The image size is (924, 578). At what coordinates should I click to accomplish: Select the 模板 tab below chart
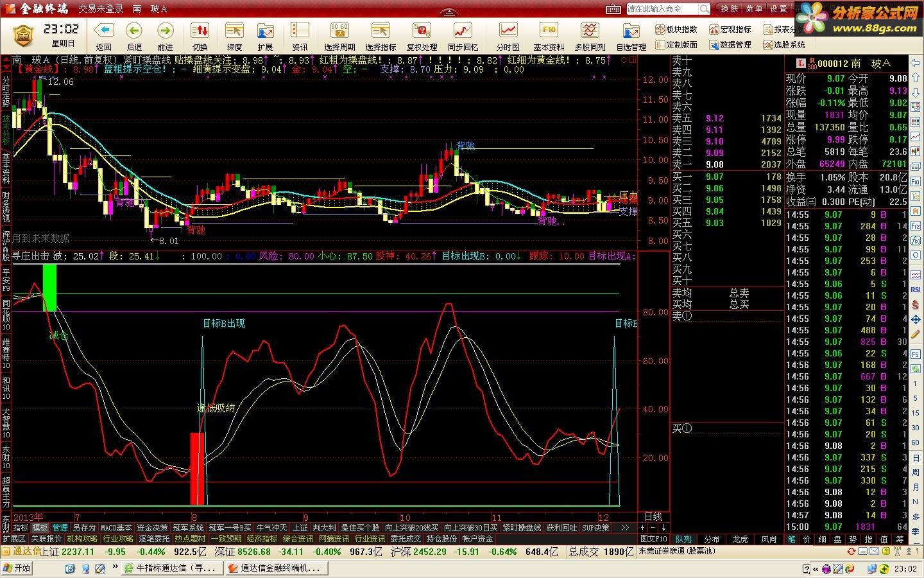click(40, 528)
